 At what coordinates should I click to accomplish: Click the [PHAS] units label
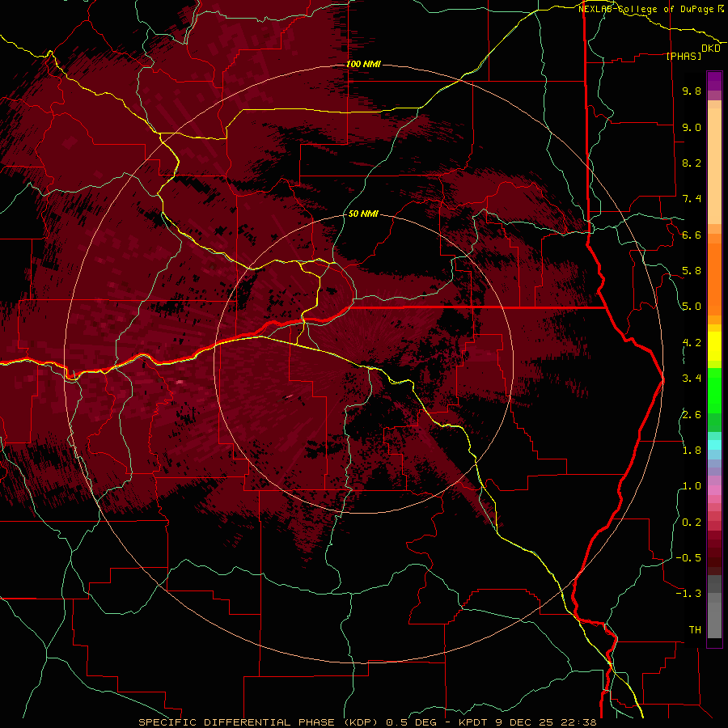(x=684, y=56)
